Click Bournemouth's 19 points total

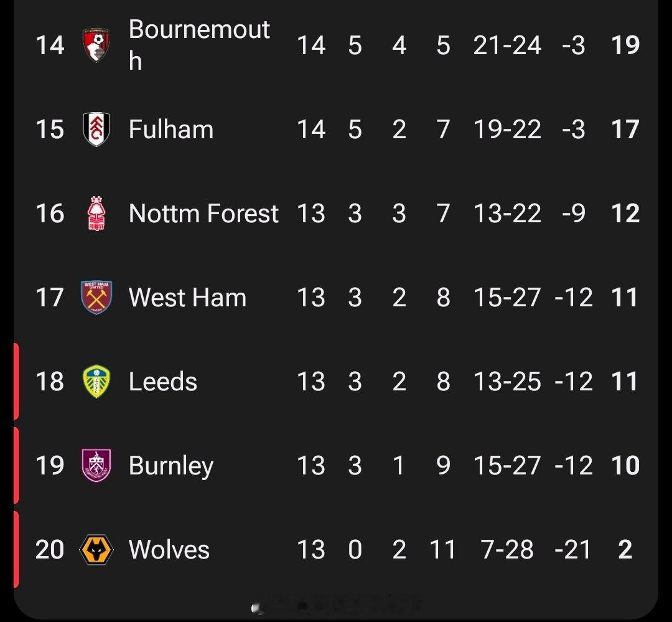point(625,45)
